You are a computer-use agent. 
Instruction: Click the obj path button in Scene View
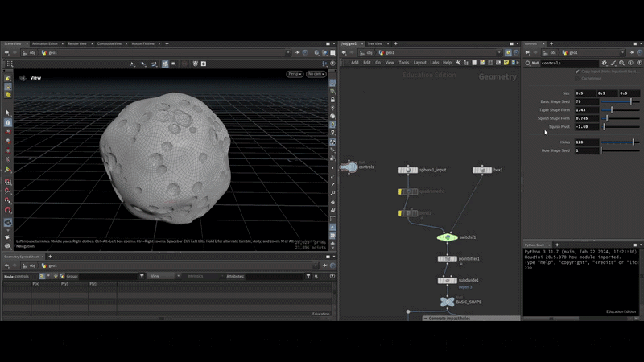click(x=29, y=52)
